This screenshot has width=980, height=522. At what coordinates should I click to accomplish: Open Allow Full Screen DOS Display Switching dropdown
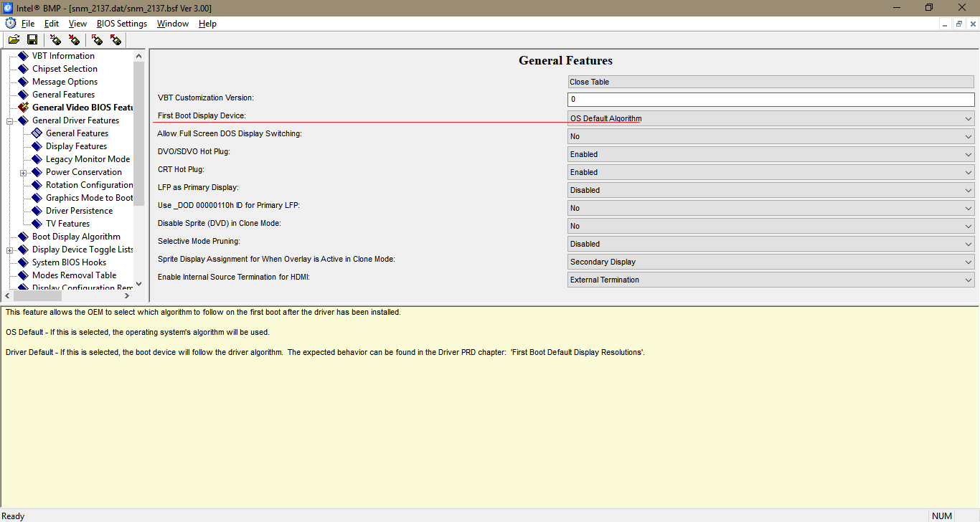click(x=771, y=136)
